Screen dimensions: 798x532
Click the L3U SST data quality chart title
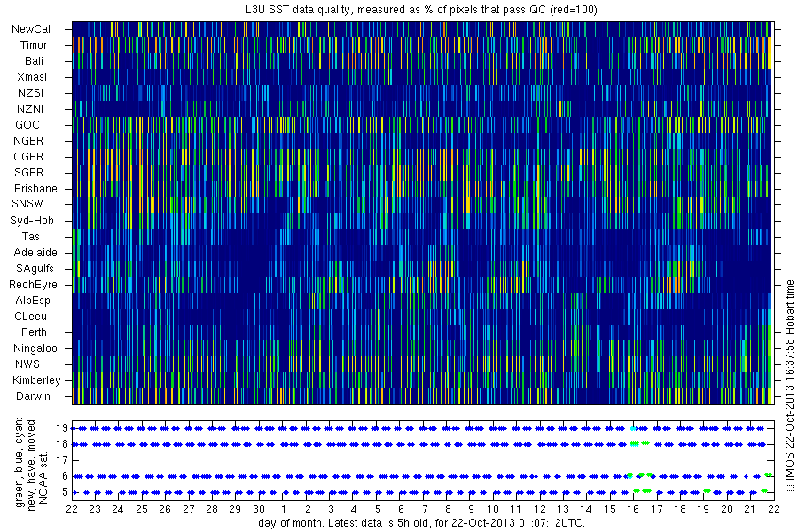coord(421,10)
